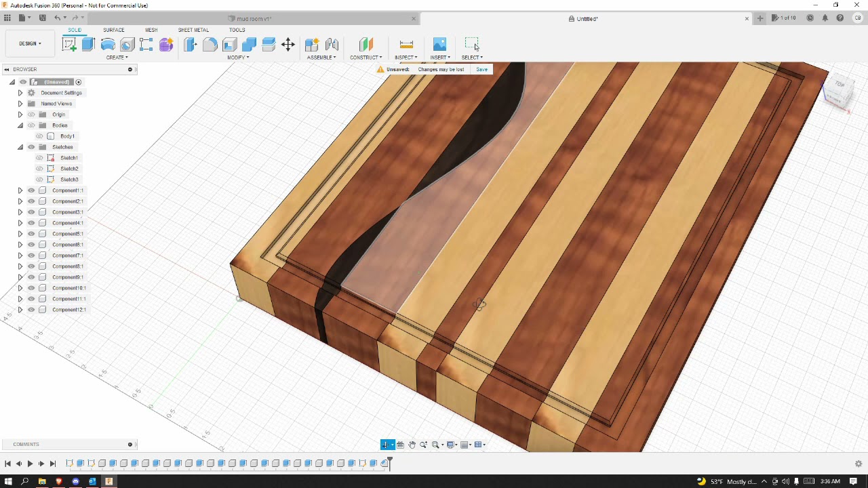Select the Shell tool
This screenshot has width=868, height=488.
[x=229, y=45]
